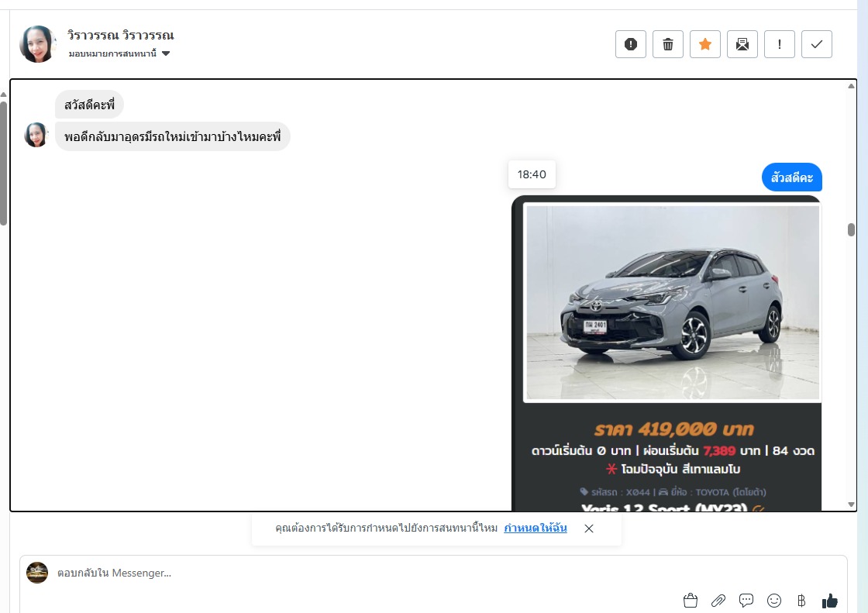Image resolution: width=868 pixels, height=613 pixels.
Task: Open the assign conversation dropdown
Action: click(119, 53)
